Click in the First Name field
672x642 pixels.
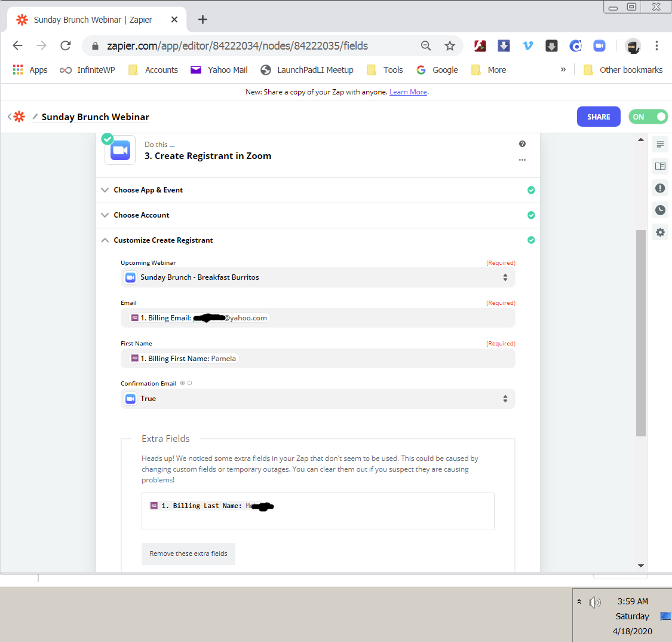pos(318,359)
